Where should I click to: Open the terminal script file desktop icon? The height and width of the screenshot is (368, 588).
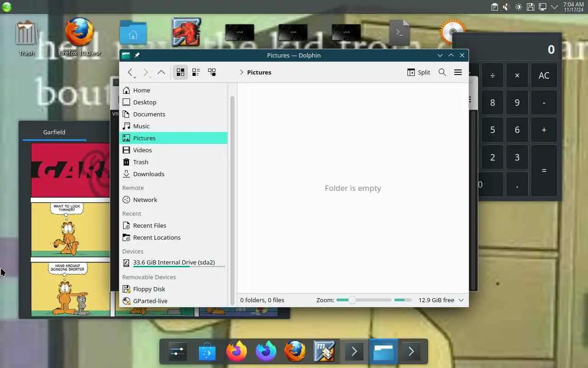[x=400, y=32]
